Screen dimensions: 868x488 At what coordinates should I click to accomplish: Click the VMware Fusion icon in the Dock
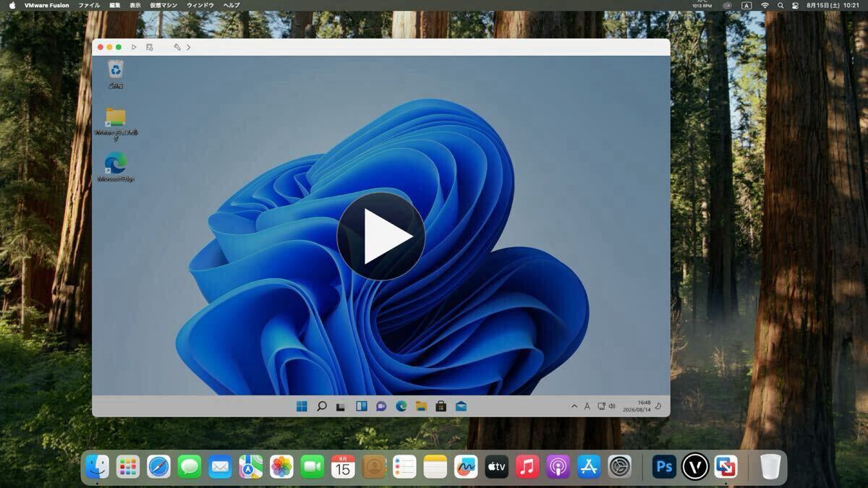click(726, 466)
